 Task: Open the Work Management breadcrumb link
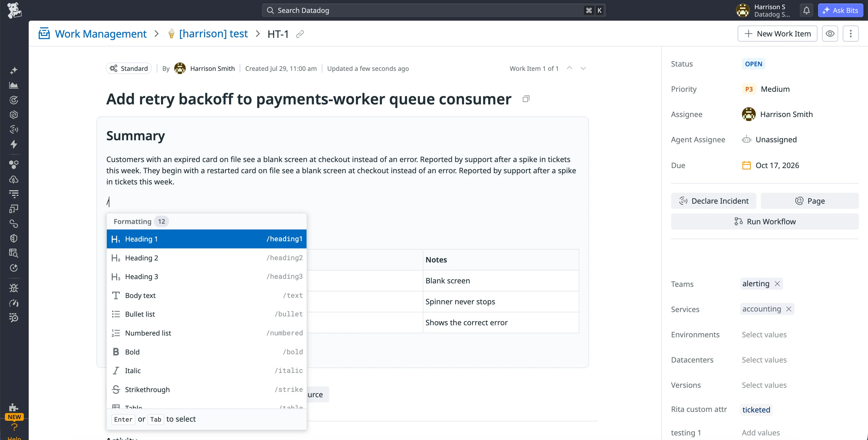click(x=100, y=34)
